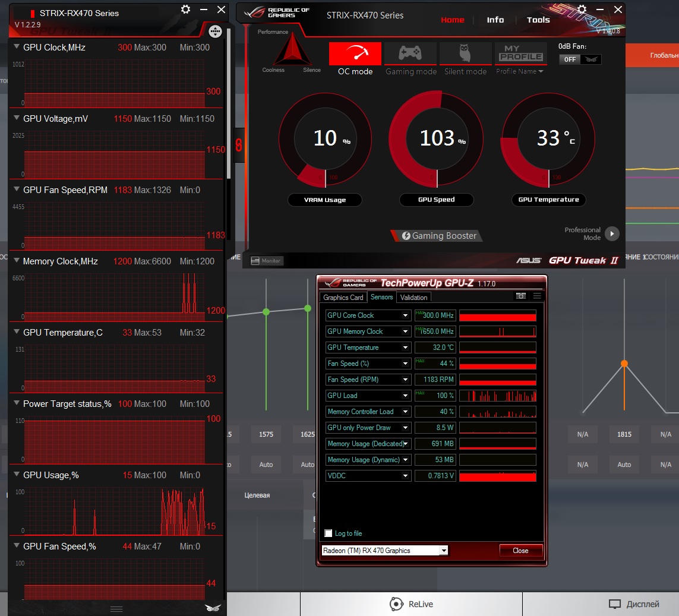Open Fan Speed (%) sensor dropdown

tap(405, 364)
